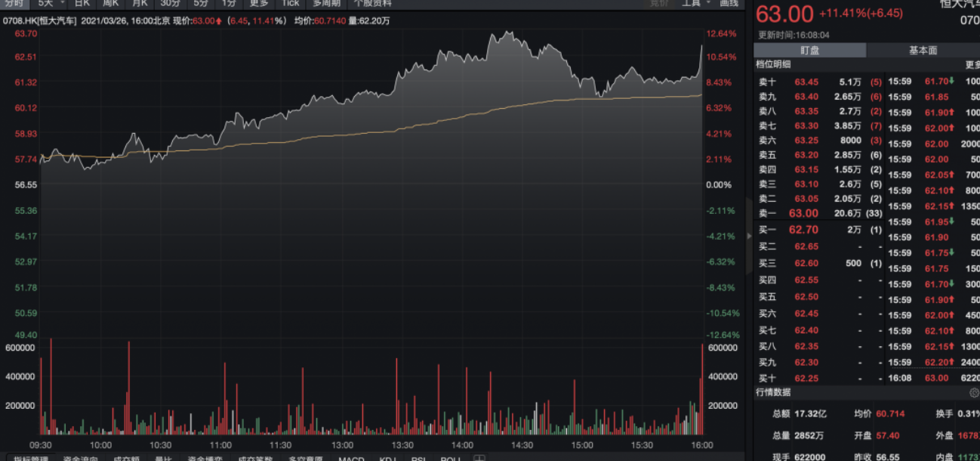Screen dimensions: 980x461
Task: Select the 盯盘 watch tab
Action: point(809,51)
